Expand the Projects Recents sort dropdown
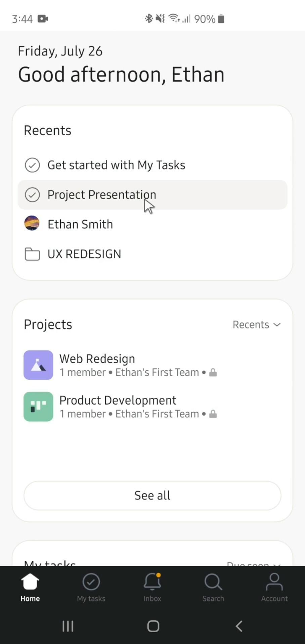Screen dimensions: 305x644 coord(257,325)
